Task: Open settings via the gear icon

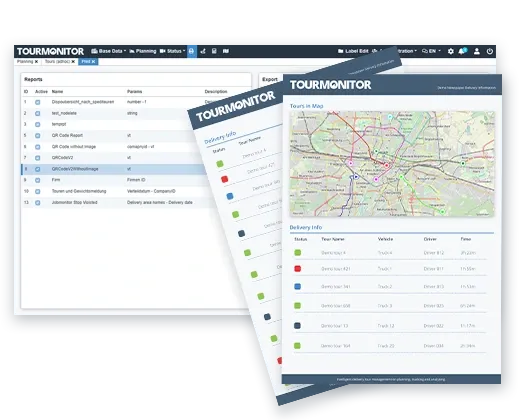Action: 451,51
